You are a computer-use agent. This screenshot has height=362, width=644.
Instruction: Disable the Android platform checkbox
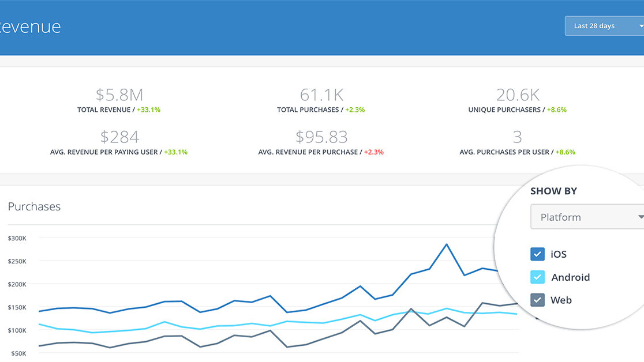pyautogui.click(x=537, y=277)
